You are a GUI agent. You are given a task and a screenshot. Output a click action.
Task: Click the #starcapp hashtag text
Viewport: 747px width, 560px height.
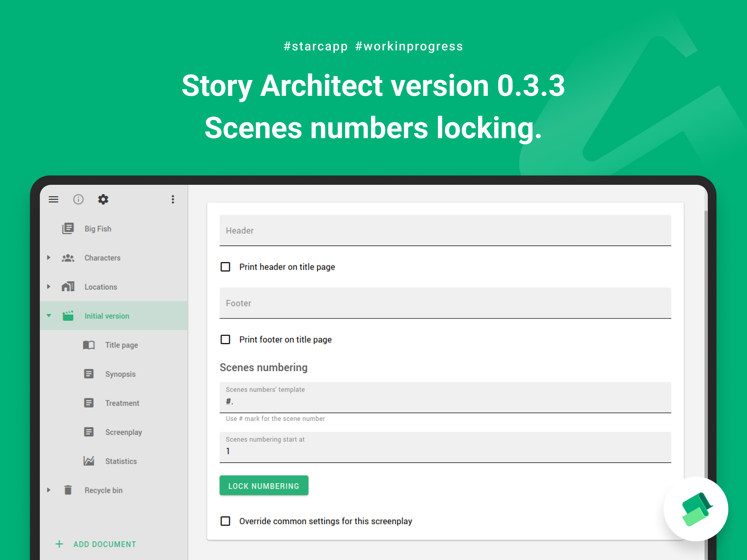(315, 46)
